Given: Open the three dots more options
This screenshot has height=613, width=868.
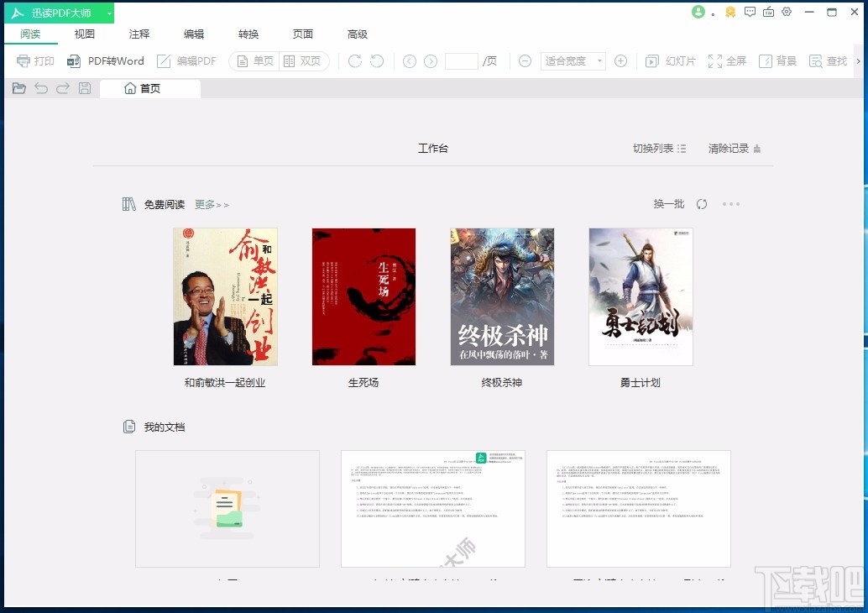Looking at the screenshot, I should coord(730,204).
